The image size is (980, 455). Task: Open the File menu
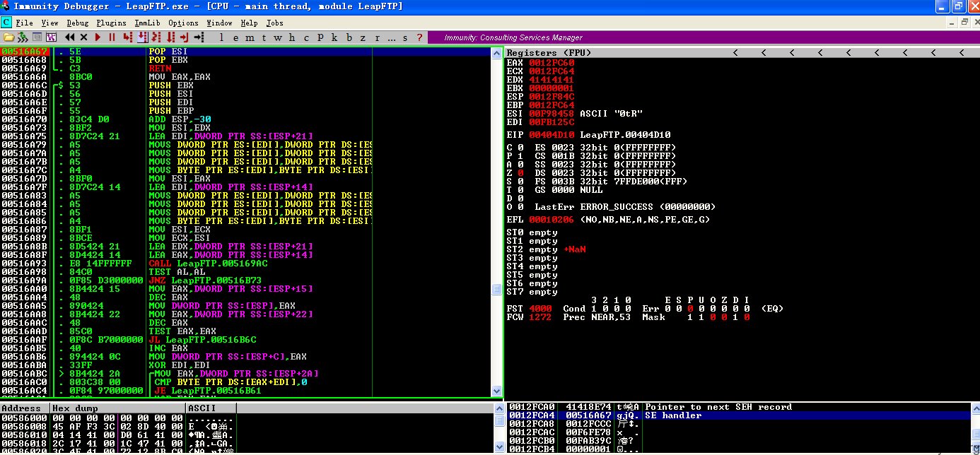(x=25, y=23)
